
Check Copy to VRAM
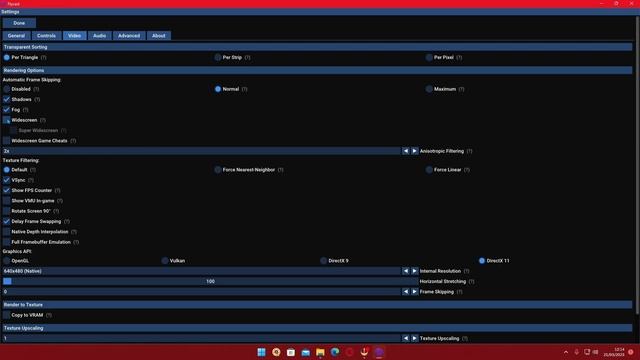coord(7,315)
